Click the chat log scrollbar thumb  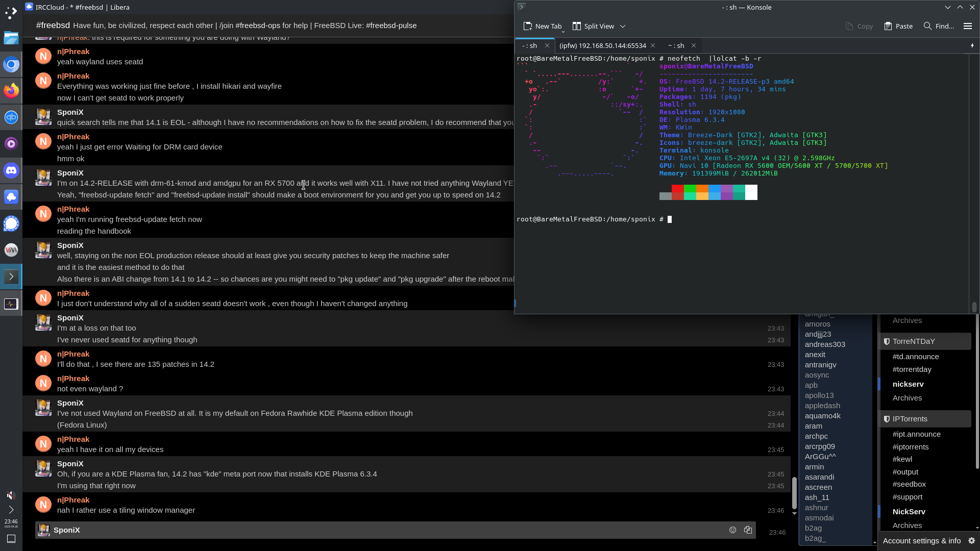(794, 493)
